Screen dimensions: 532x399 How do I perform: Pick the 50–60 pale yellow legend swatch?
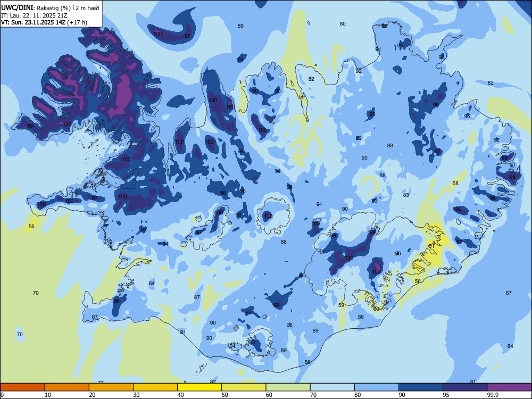coord(244,387)
